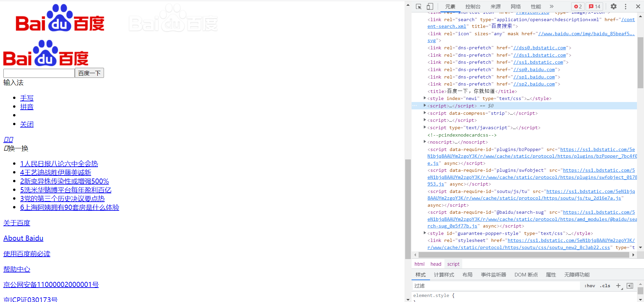Show more DevTools tabs via double chevron
This screenshot has width=644, height=302.
point(551,6)
